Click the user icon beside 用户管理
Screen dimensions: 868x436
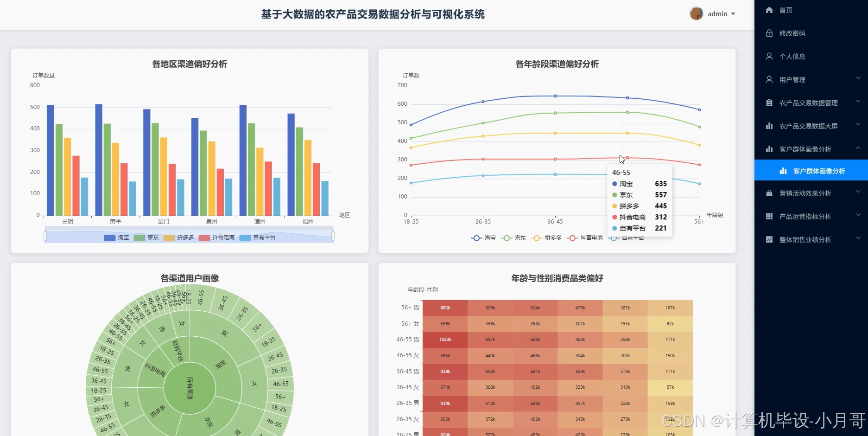click(769, 79)
